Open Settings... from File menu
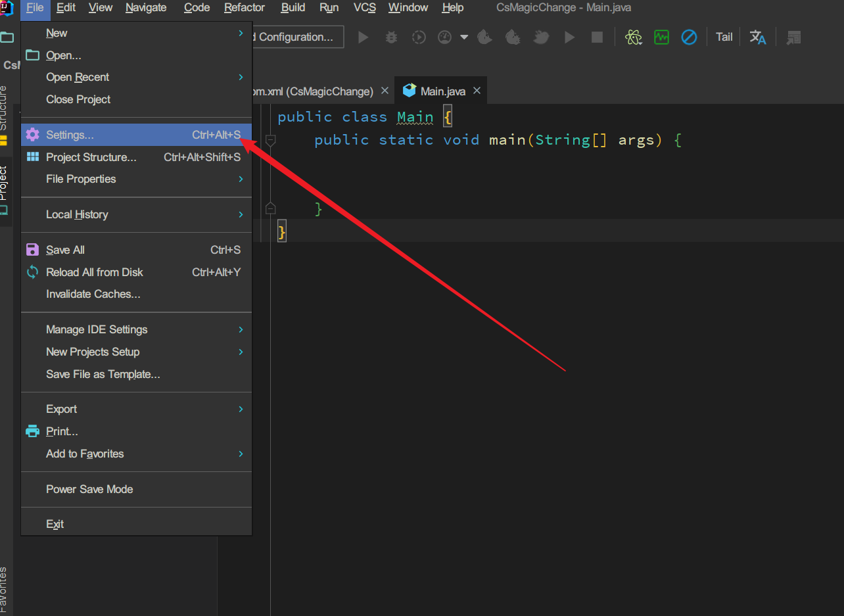Screen dimensions: 844x616 (136, 135)
